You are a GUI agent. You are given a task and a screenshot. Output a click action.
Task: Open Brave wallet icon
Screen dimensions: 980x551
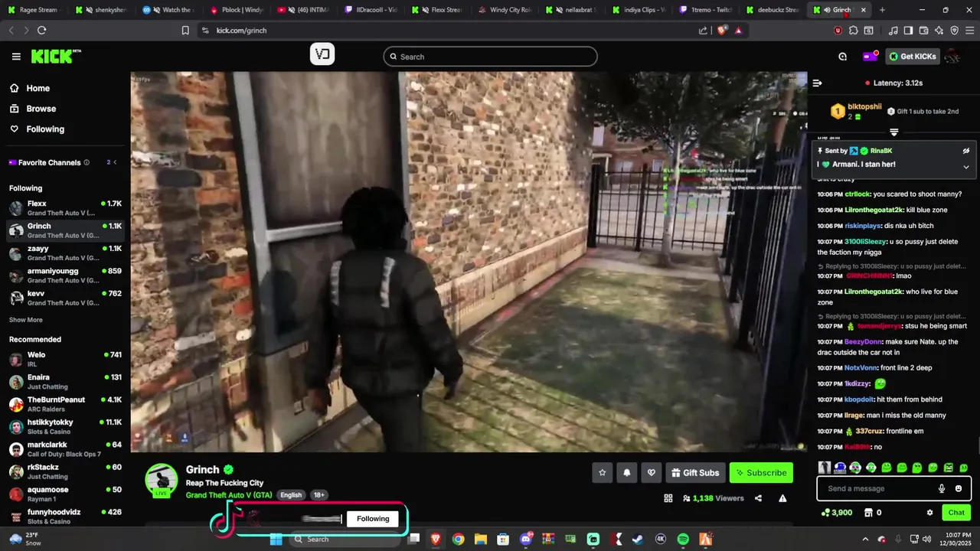(x=923, y=31)
